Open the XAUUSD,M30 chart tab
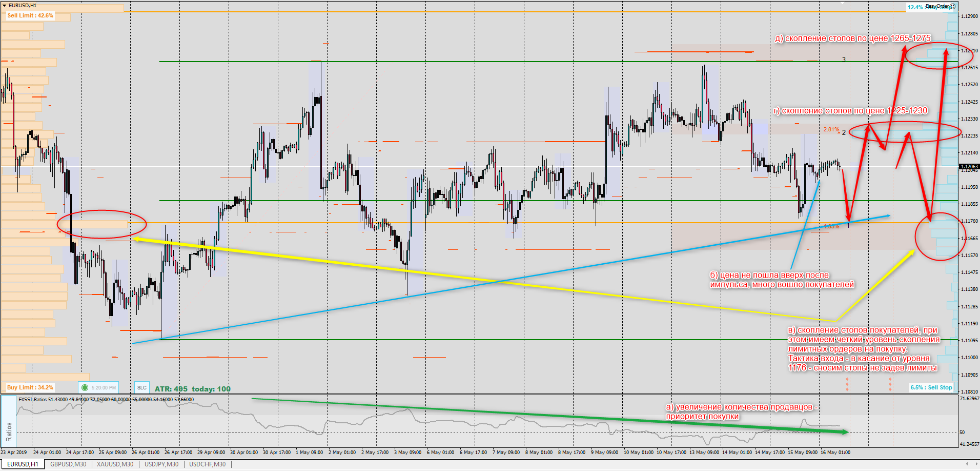980x471 pixels. pos(115,464)
